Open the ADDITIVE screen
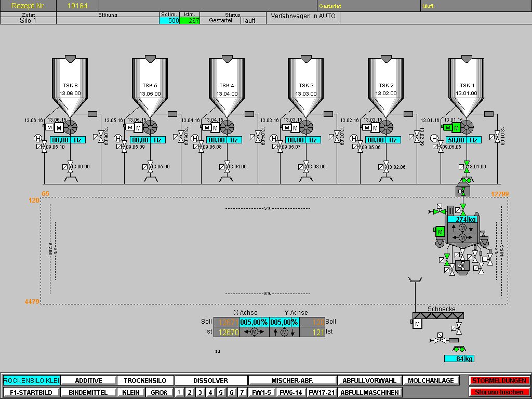This screenshot has width=532, height=399. tap(88, 381)
